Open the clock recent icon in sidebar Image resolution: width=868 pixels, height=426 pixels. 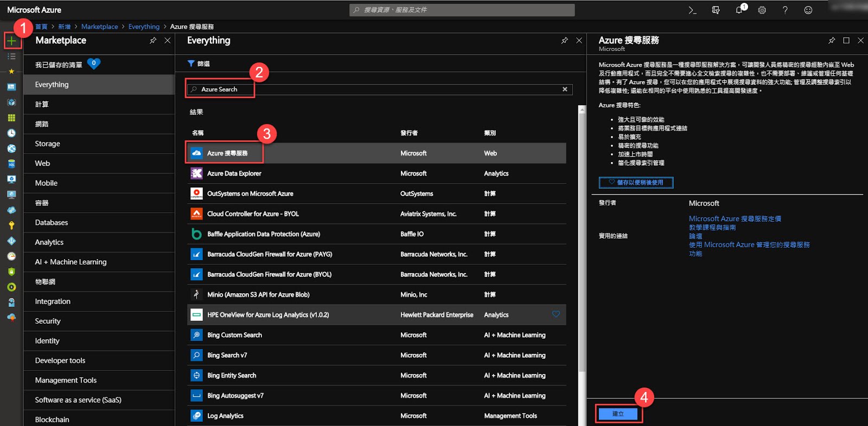(11, 133)
